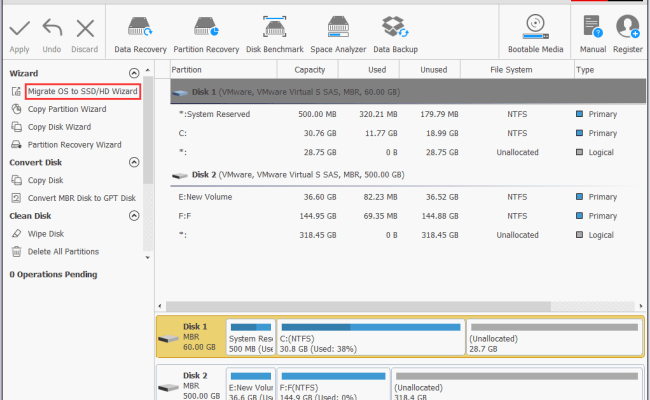Viewport: 650px width, 400px height.
Task: Click the Register user icon
Action: 628,27
